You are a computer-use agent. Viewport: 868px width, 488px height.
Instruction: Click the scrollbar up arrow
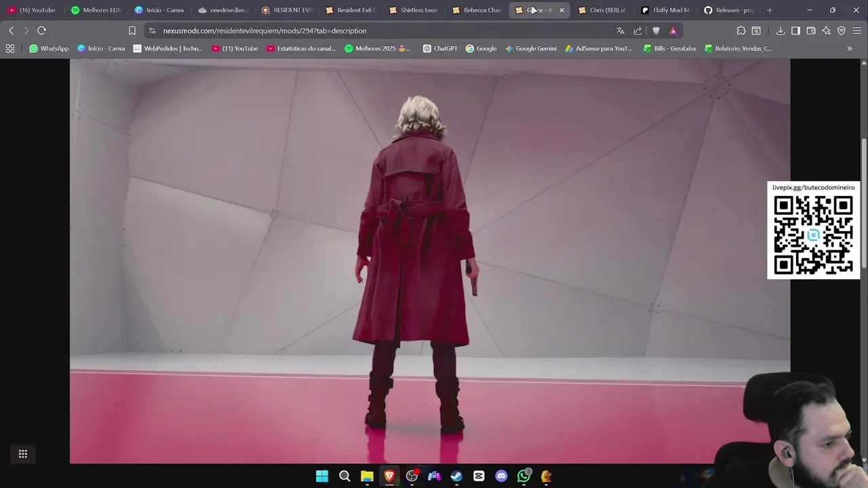pos(863,63)
